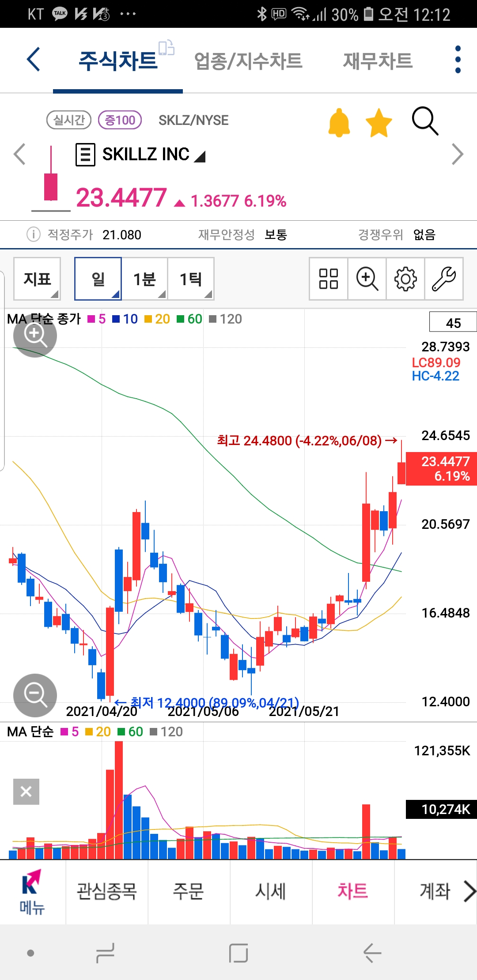Viewport: 477px width, 980px height.
Task: Switch to 업종/지수차트 tab
Action: coord(248,61)
